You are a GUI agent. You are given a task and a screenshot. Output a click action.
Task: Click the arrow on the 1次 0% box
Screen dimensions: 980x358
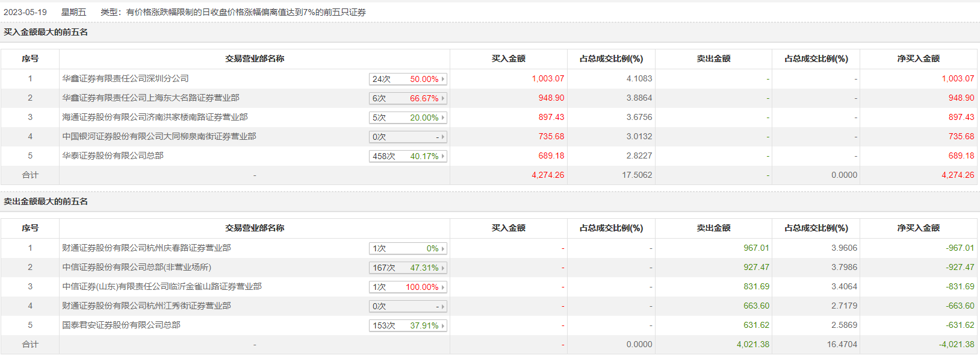[443, 248]
